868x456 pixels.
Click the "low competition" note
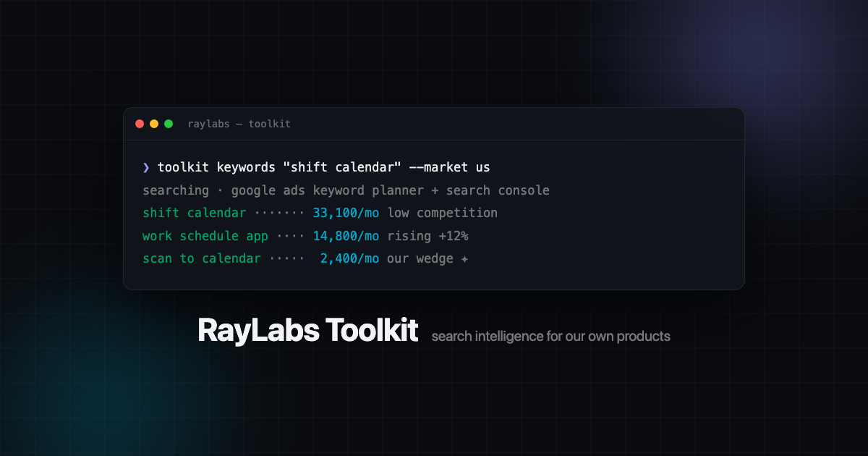click(x=443, y=213)
